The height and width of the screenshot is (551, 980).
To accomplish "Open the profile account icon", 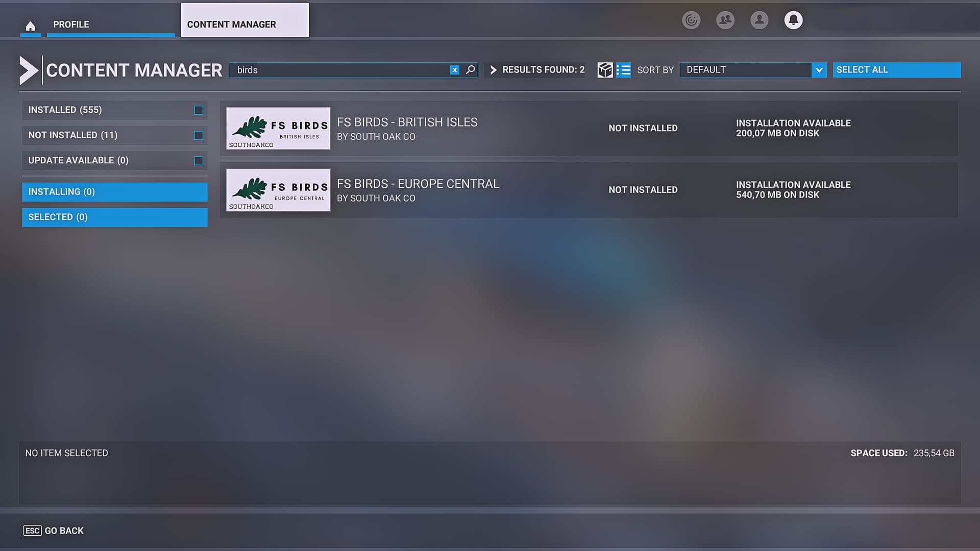I will 759,20.
